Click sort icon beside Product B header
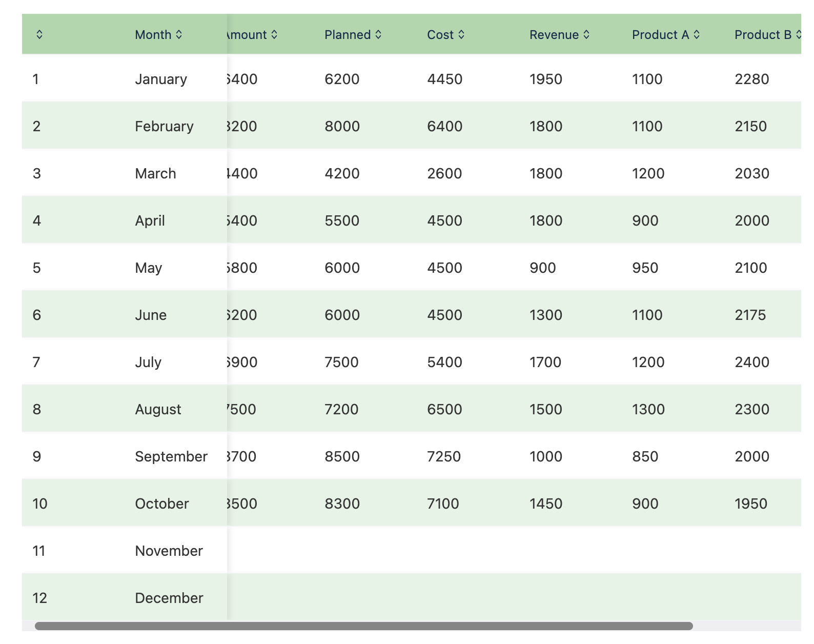 [798, 34]
